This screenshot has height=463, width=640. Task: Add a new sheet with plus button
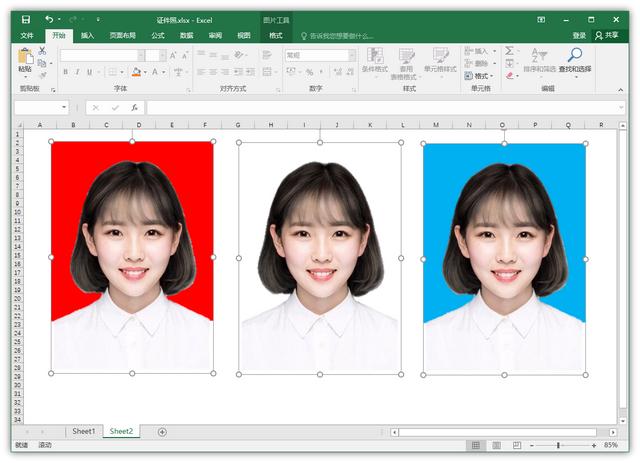(x=162, y=432)
